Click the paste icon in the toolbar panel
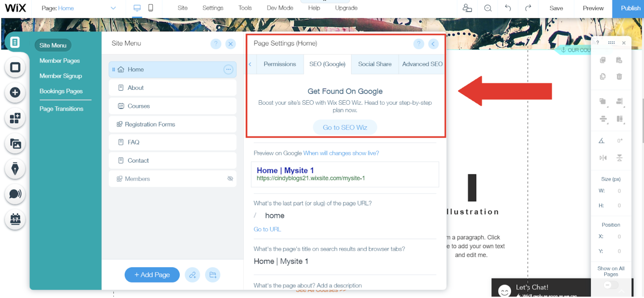The width and height of the screenshot is (644, 298). click(x=619, y=60)
